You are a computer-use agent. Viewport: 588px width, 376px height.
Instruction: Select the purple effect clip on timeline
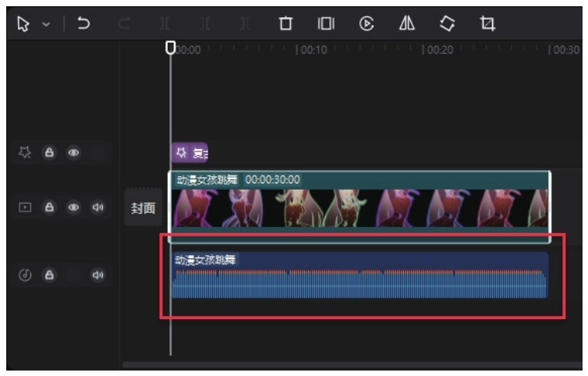pos(190,153)
